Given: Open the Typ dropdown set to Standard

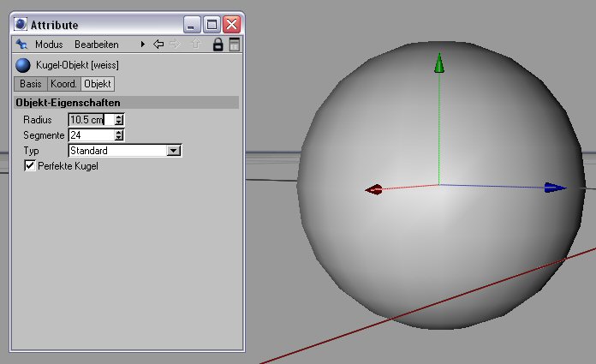Looking at the screenshot, I should click(174, 151).
